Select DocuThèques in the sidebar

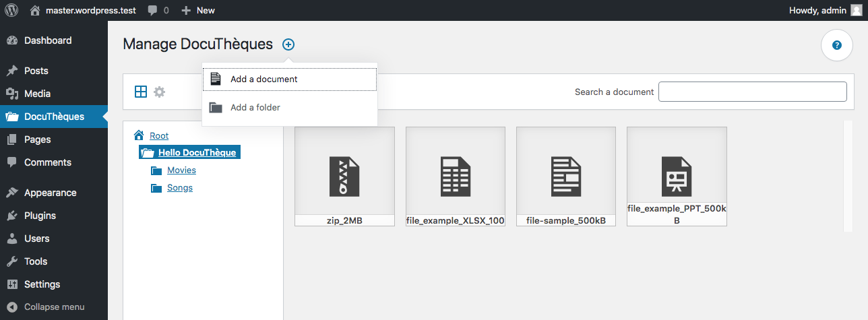coord(54,117)
